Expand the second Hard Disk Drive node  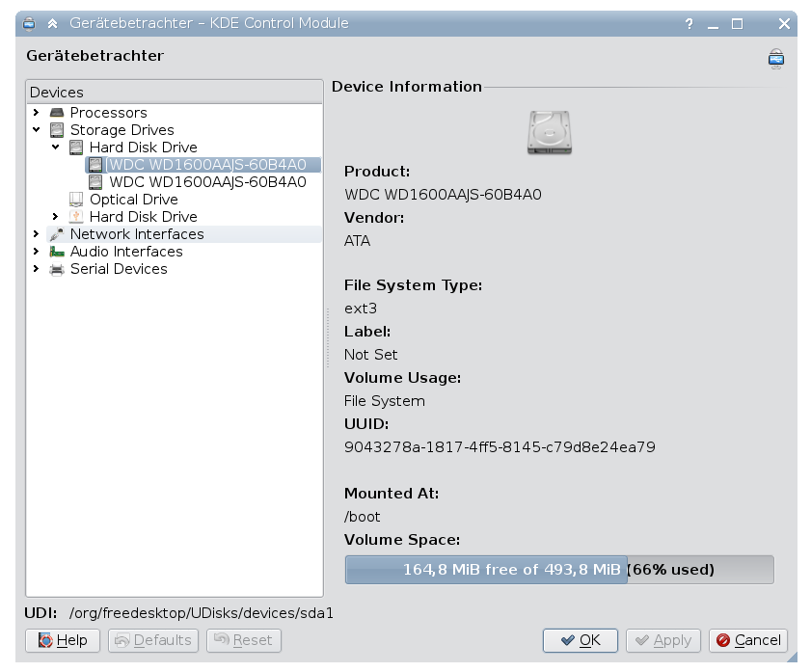pos(55,217)
